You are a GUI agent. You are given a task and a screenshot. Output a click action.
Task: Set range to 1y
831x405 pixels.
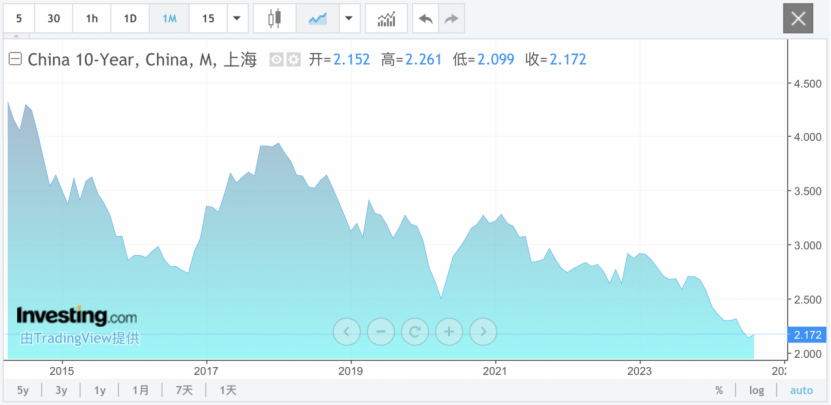pyautogui.click(x=100, y=391)
